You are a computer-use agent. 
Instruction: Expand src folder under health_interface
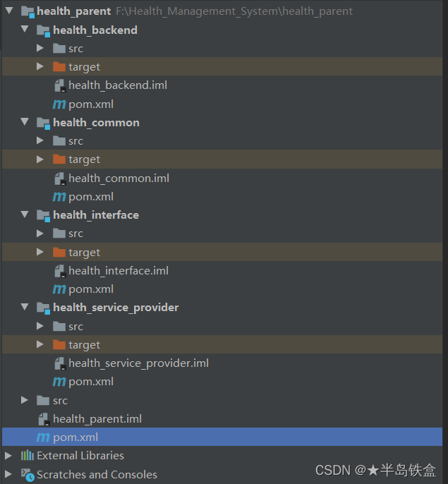point(40,234)
